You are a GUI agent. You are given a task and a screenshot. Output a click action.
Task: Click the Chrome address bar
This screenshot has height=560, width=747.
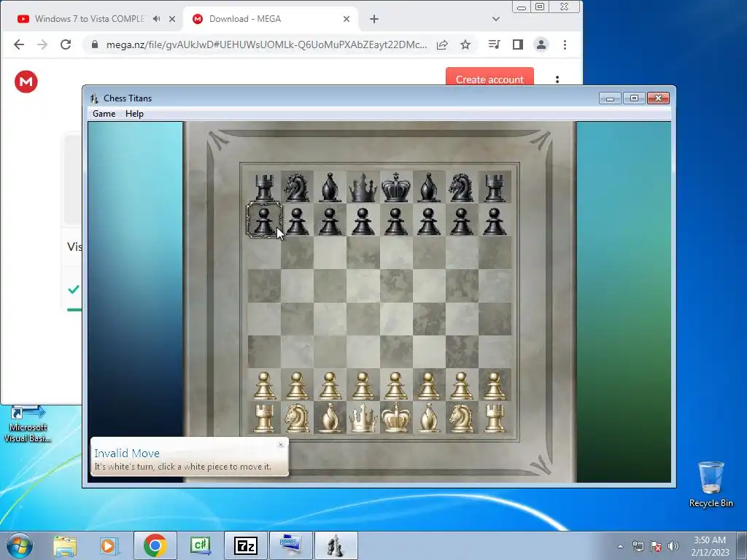pos(267,44)
